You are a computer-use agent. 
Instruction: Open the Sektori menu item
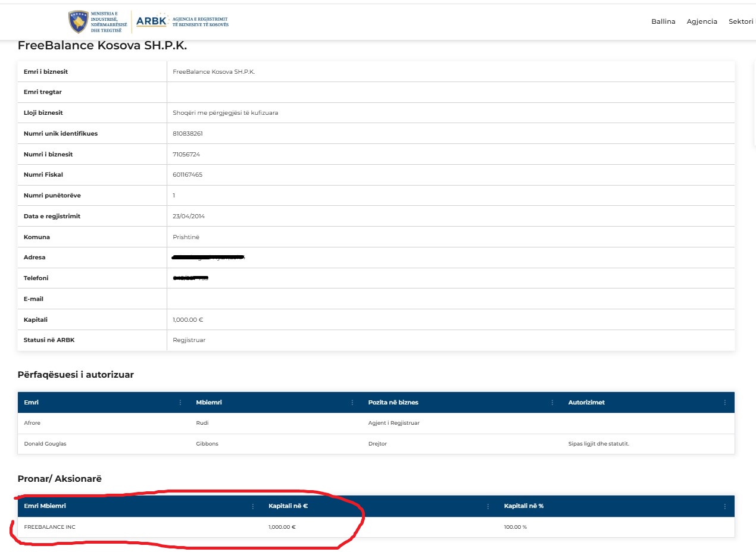(x=742, y=21)
